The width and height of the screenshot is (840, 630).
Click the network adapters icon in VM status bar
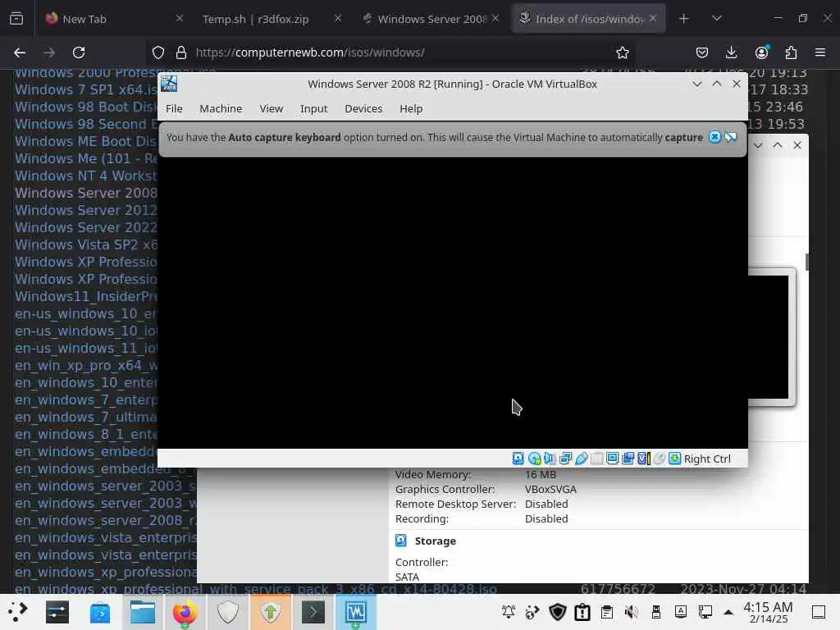[566, 459]
